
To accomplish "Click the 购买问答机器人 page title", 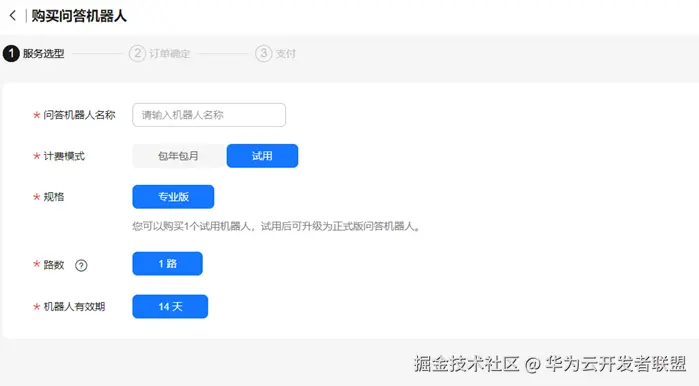I will (79, 16).
